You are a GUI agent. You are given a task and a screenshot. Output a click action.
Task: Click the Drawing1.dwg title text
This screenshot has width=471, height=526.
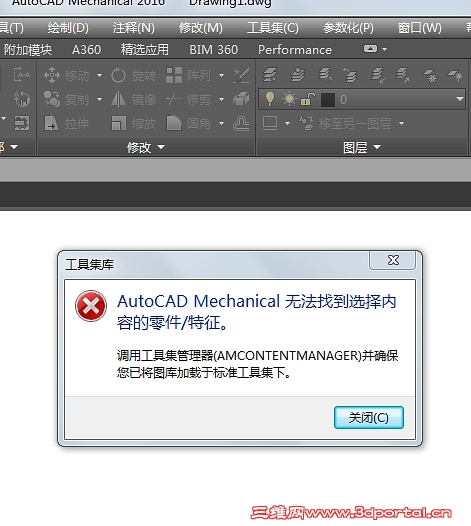230,3
